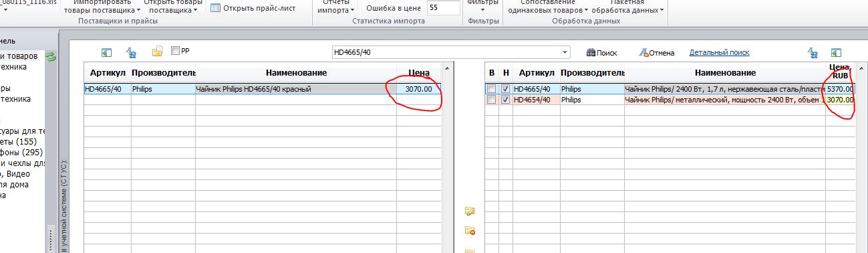Click the Отмена cancel button
The height and width of the screenshot is (253, 868).
(x=656, y=53)
